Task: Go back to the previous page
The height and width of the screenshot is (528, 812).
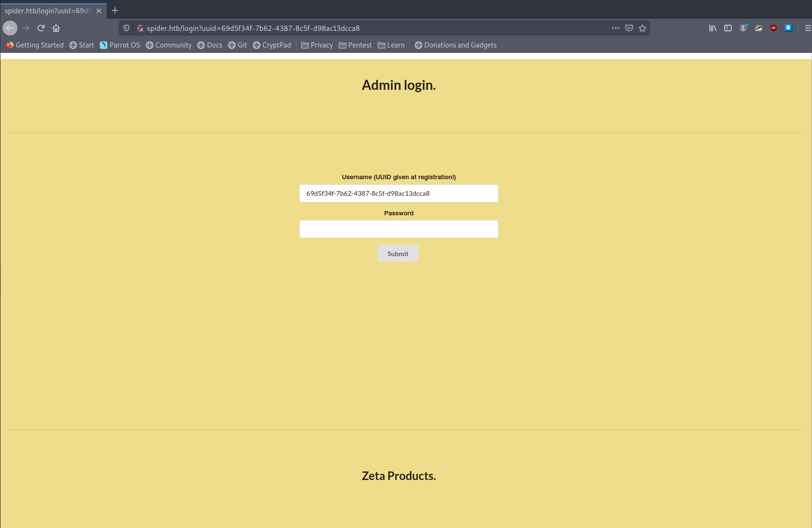Action: (10, 28)
